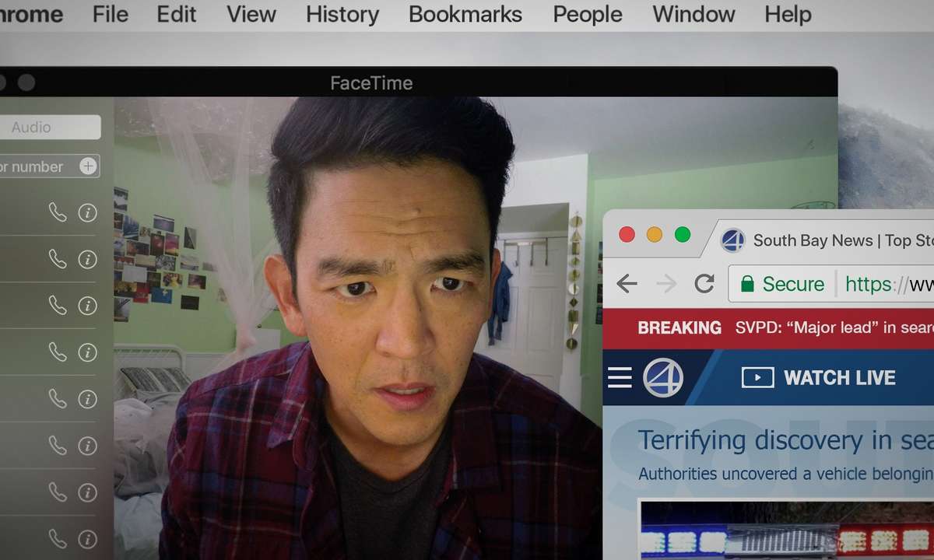Open the SVPD "Major lead" breaking headline

point(834,328)
